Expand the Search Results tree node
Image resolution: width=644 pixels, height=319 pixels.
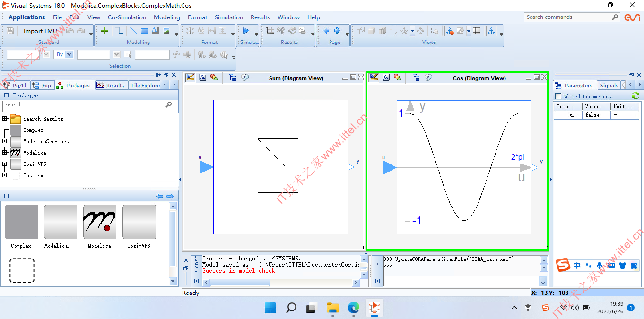5,119
